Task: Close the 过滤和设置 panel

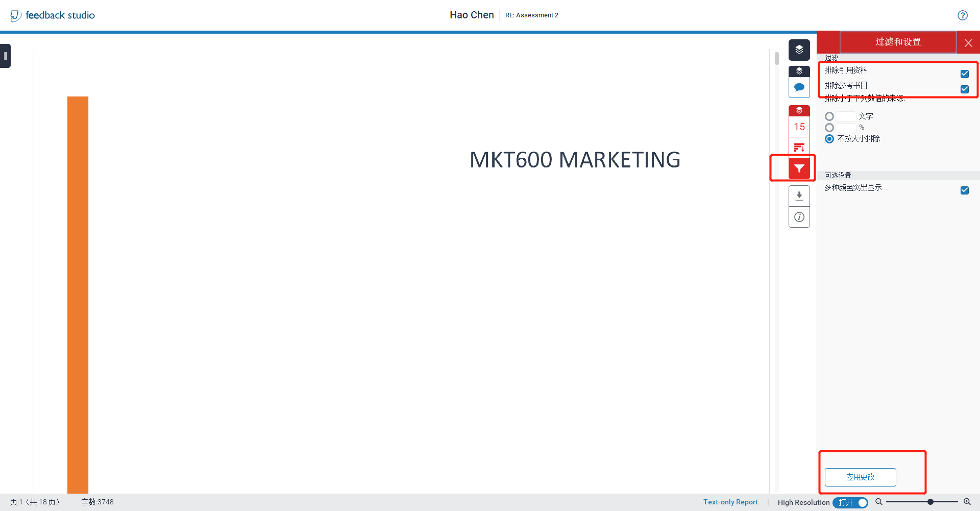Action: (968, 43)
